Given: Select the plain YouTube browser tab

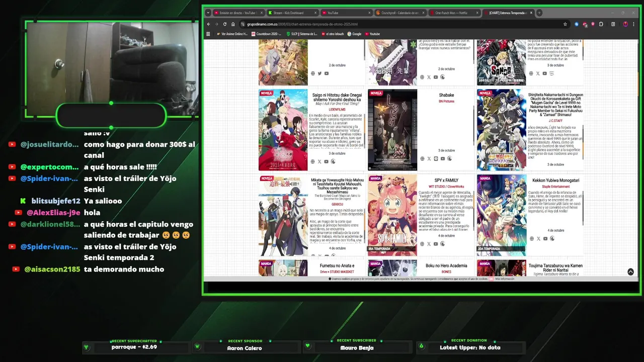Looking at the screenshot, I should pyautogui.click(x=346, y=13).
